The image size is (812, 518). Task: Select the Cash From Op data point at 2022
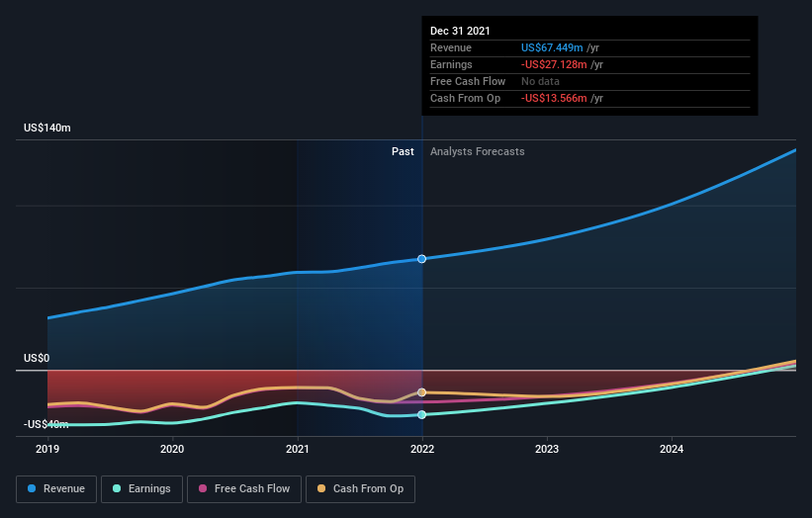[x=422, y=392]
